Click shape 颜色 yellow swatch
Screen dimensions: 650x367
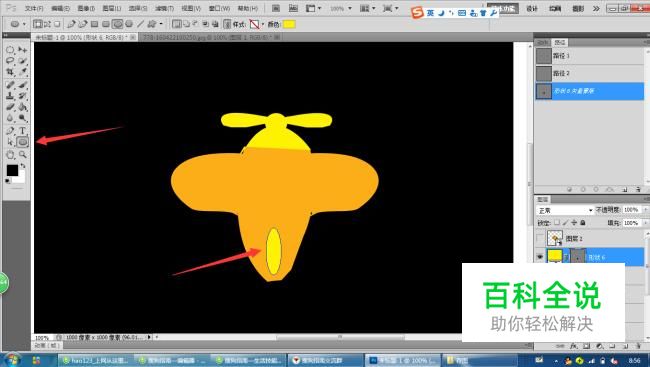pyautogui.click(x=289, y=24)
